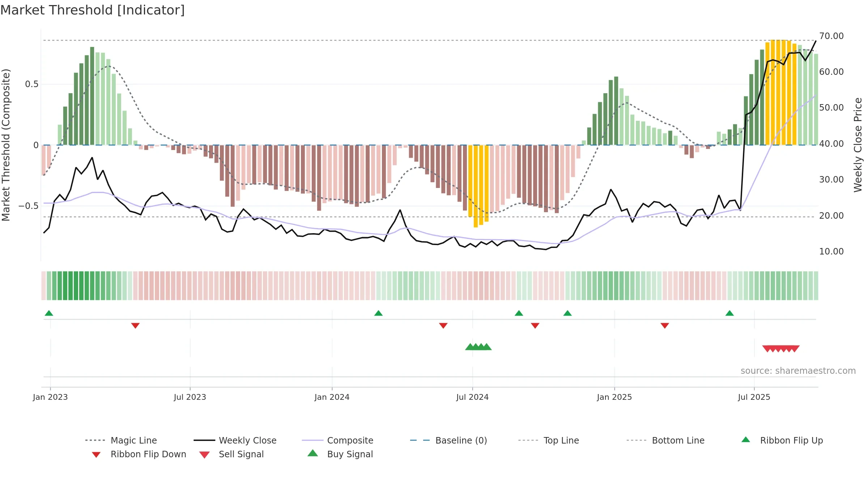Toggle the Bottom Line legend entry
This screenshot has width=868, height=488.
coord(665,440)
